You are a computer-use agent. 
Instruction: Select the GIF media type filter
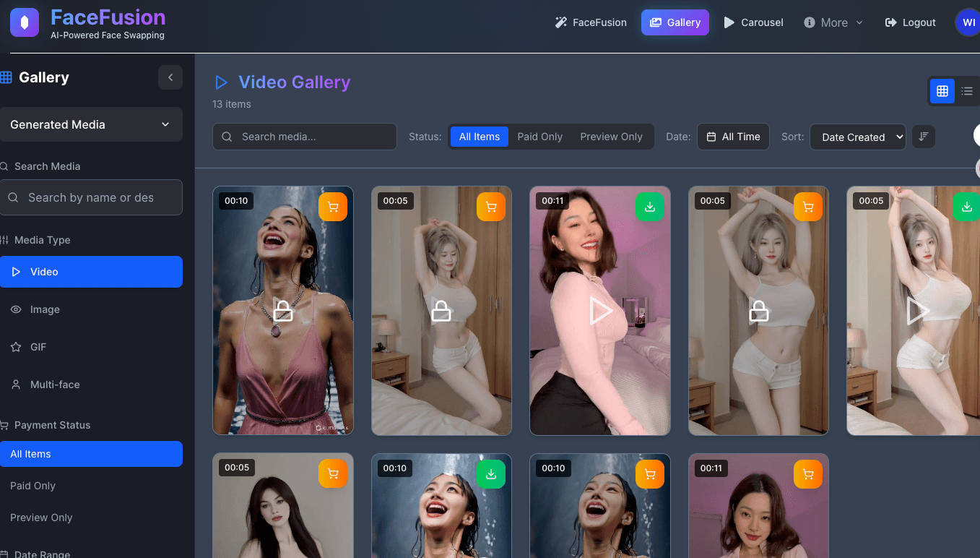pos(37,347)
